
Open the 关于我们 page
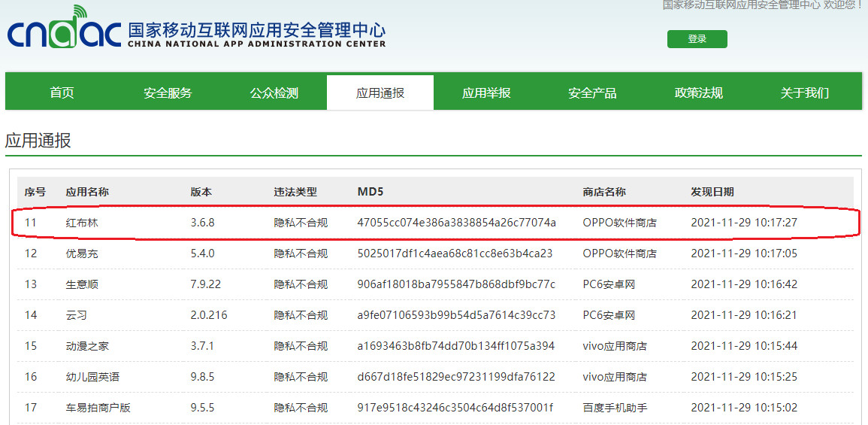pos(804,93)
